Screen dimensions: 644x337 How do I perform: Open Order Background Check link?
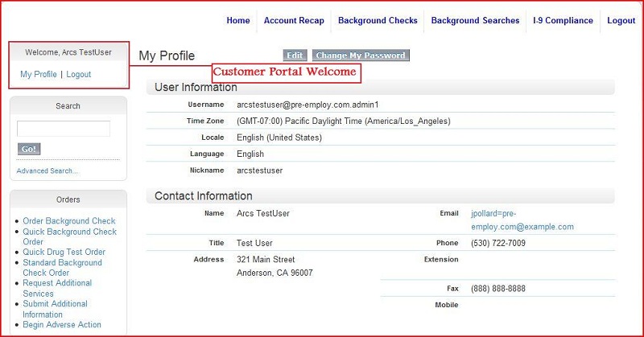[x=69, y=221]
